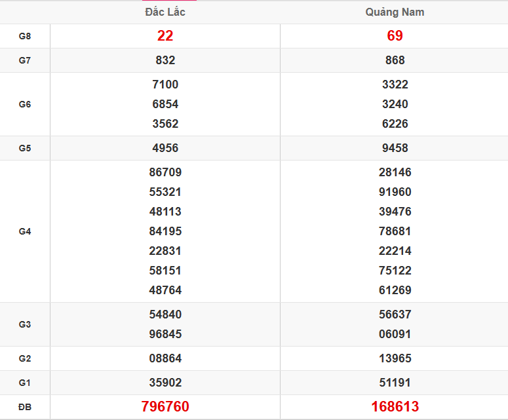508x420 pixels.
Task: Click the Đắc Lắc column header
Action: click(165, 12)
